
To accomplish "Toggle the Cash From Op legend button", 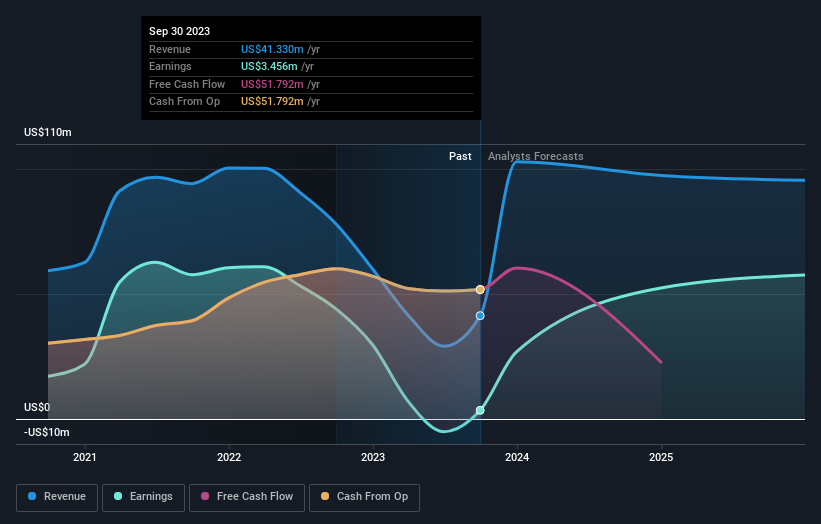I will click(364, 497).
